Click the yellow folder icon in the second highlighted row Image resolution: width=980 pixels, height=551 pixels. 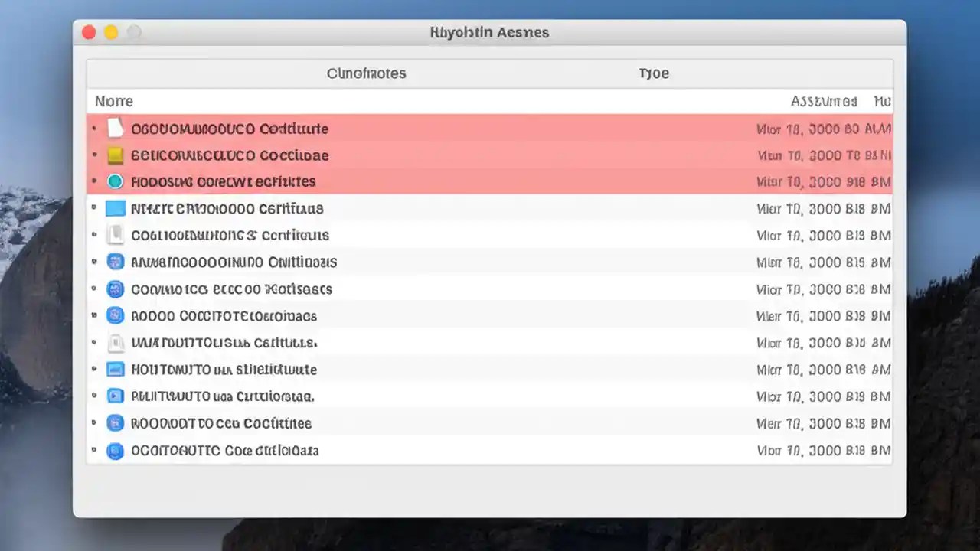116,155
